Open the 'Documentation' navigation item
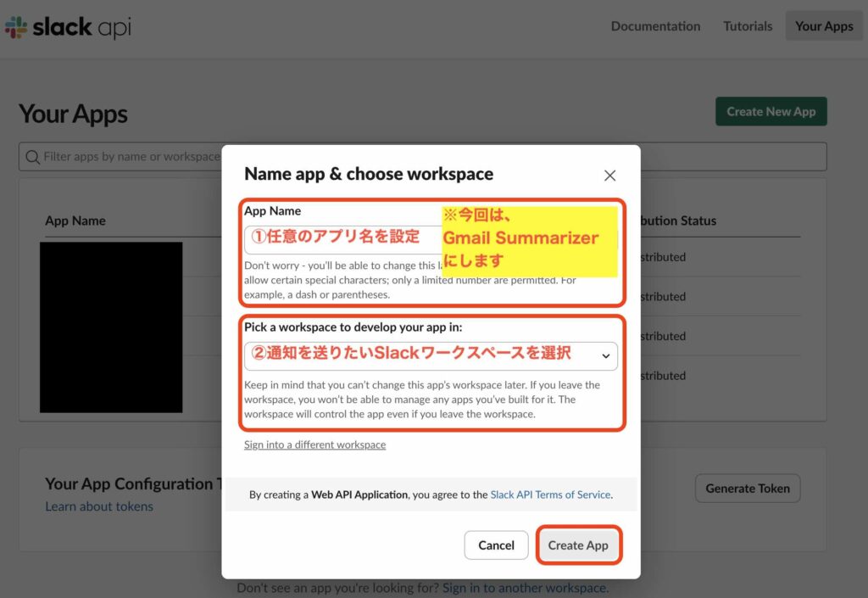 pyautogui.click(x=655, y=26)
